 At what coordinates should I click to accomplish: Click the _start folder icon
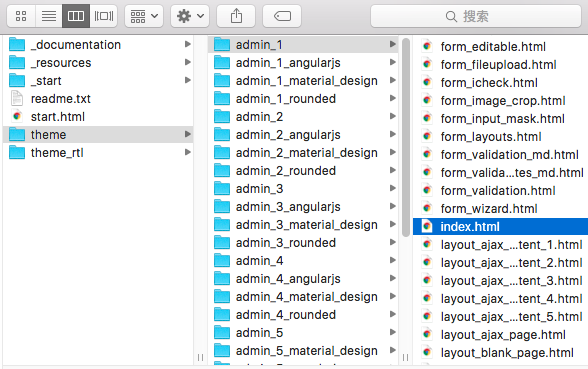coord(17,80)
